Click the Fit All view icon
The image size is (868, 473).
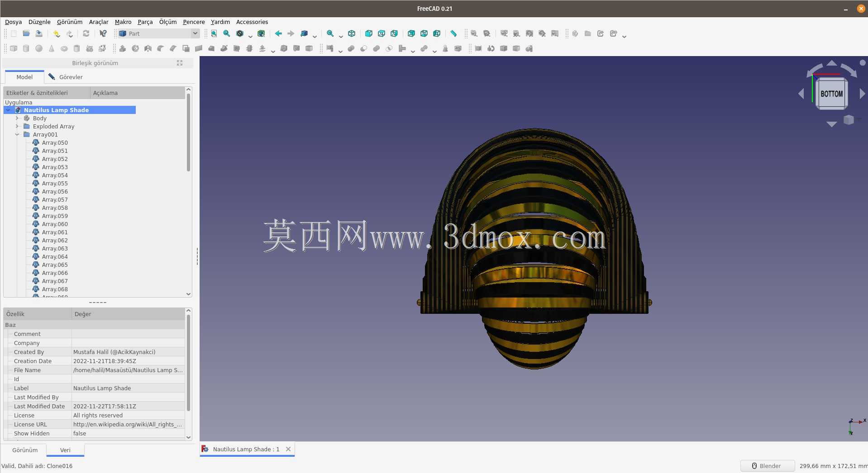(x=214, y=33)
